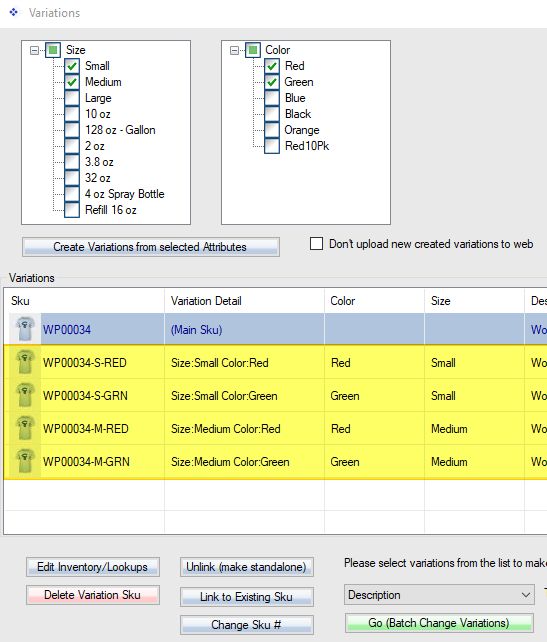Check the Large size checkbox

[x=72, y=98]
